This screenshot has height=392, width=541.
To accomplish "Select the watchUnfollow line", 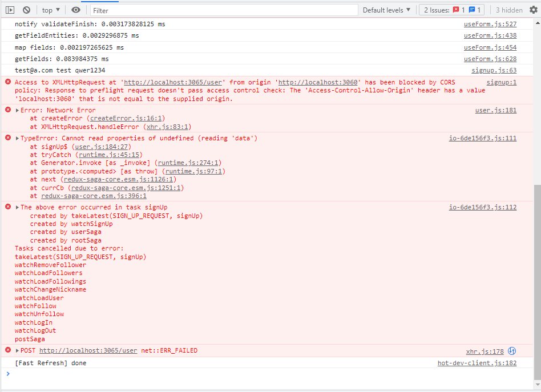I will pos(39,314).
